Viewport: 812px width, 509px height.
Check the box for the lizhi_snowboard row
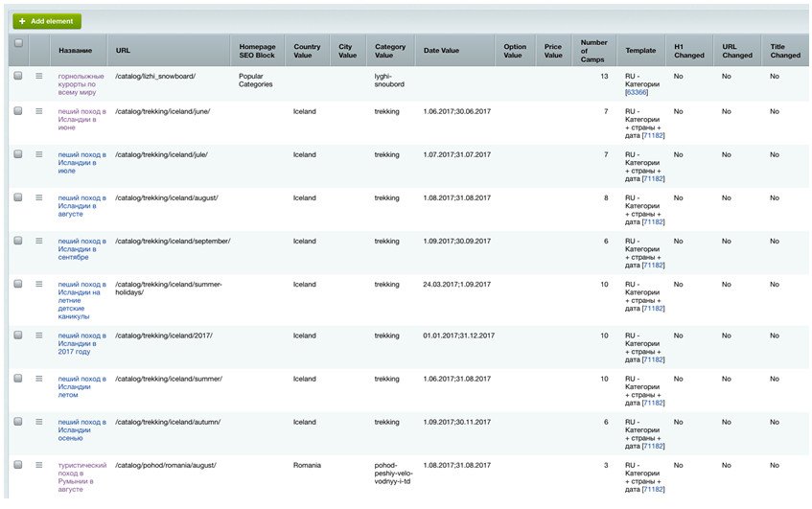(18, 76)
